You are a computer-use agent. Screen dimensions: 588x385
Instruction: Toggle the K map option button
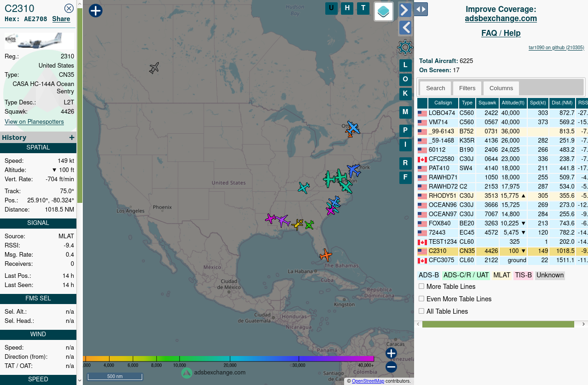pyautogui.click(x=405, y=94)
